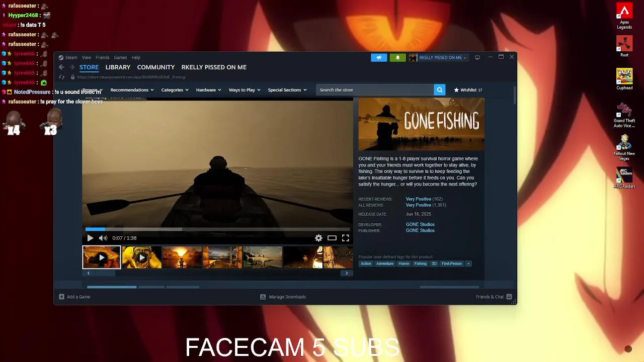The image size is (644, 362).
Task: Mute the trailer volume speaker
Action: click(103, 238)
